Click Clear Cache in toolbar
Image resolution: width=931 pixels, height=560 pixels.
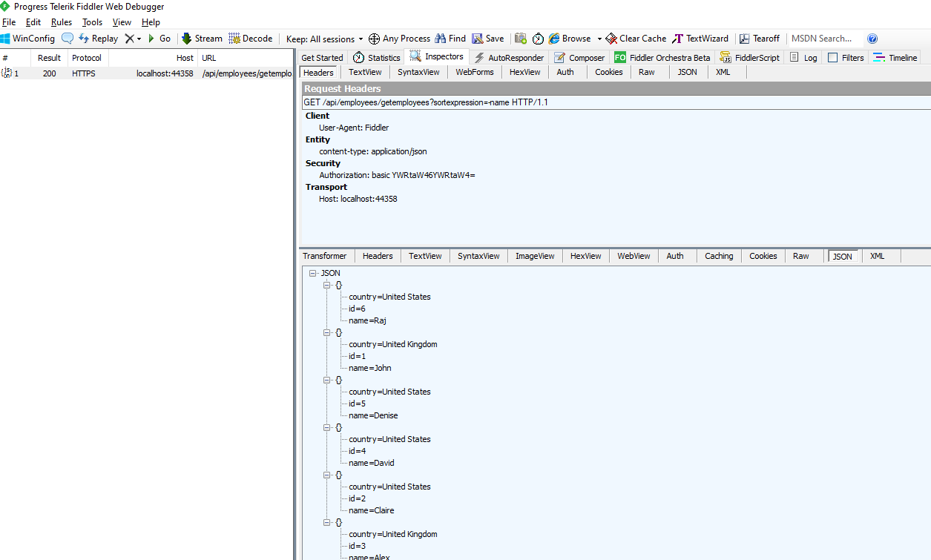(636, 39)
